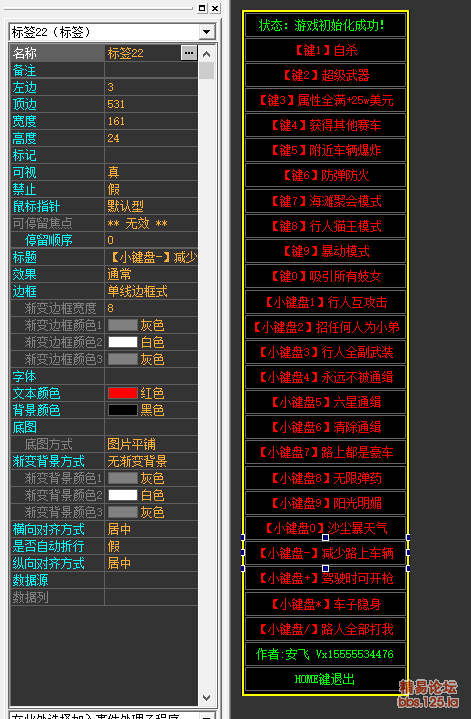Toggle the 可视 property value 真
The width and height of the screenshot is (471, 719).
151,172
